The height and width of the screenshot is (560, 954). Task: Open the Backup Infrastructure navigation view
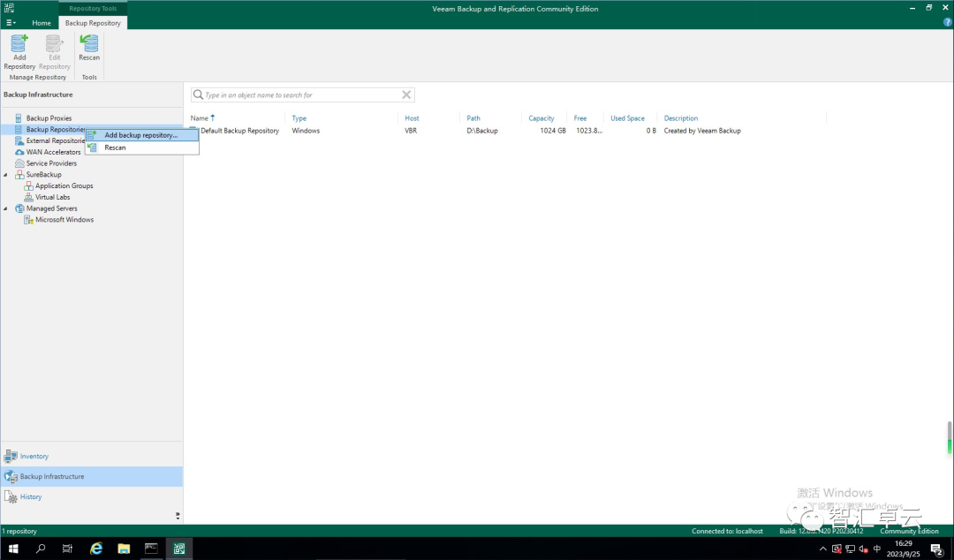click(91, 476)
